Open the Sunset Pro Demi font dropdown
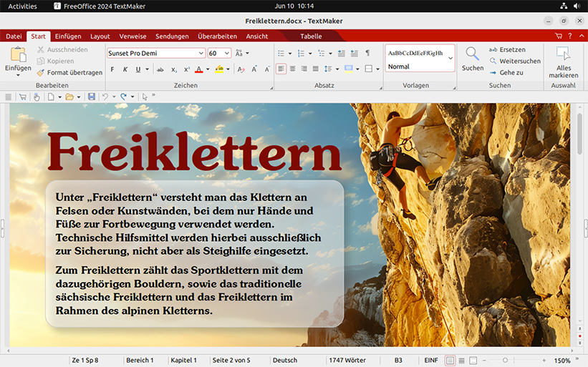 (x=201, y=54)
